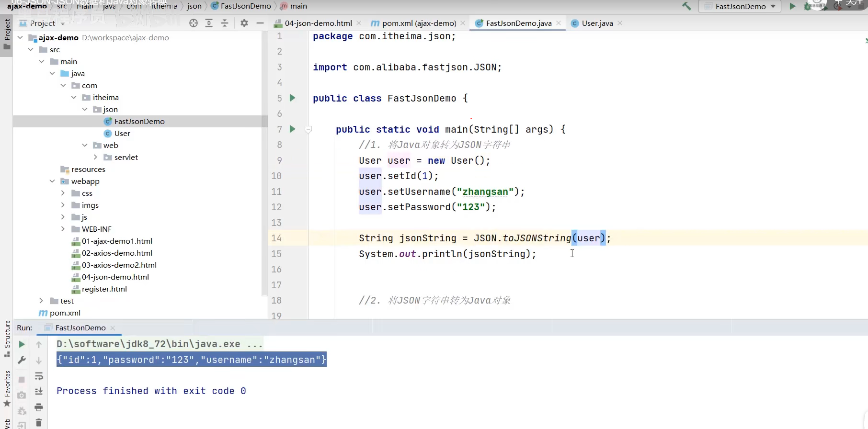The height and width of the screenshot is (429, 868).
Task: Run FastJsonDemo using the top toolbar play icon
Action: (x=792, y=6)
